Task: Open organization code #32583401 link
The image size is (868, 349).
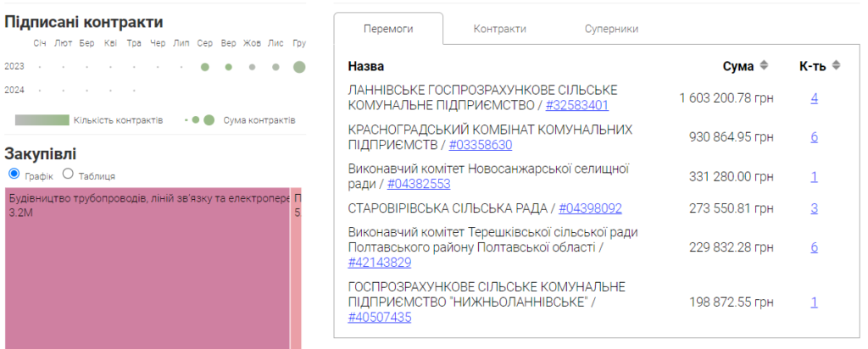Action: (576, 106)
